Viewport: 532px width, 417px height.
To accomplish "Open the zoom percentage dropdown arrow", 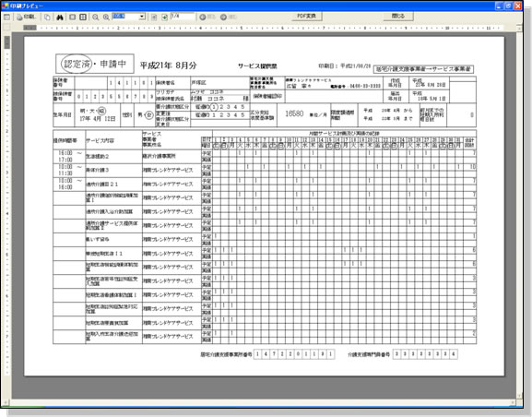I will coord(143,17).
